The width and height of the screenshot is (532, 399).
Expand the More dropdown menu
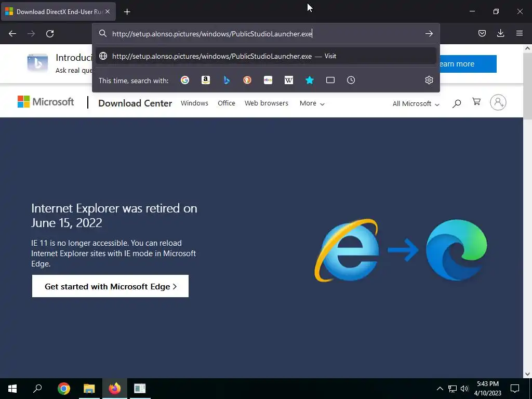312,103
